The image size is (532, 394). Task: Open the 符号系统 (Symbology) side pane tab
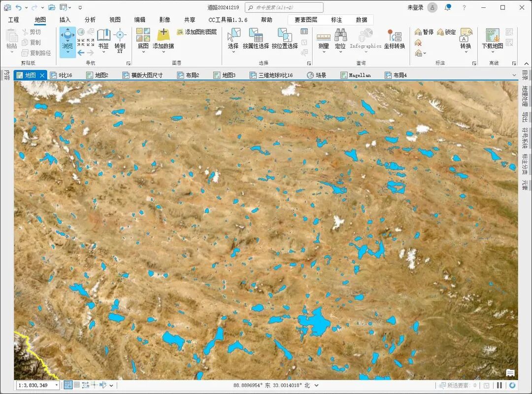coord(525,138)
